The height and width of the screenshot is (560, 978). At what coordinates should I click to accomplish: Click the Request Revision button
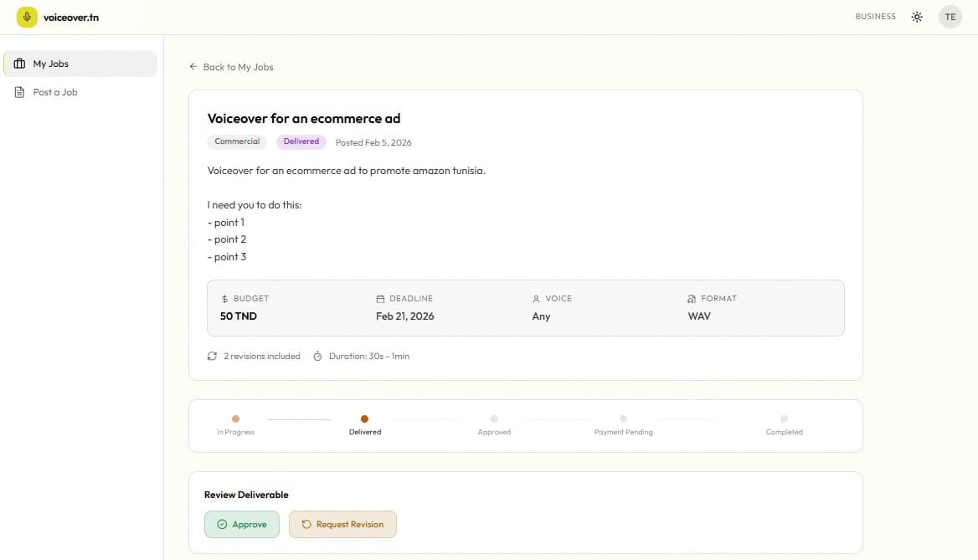coord(342,524)
